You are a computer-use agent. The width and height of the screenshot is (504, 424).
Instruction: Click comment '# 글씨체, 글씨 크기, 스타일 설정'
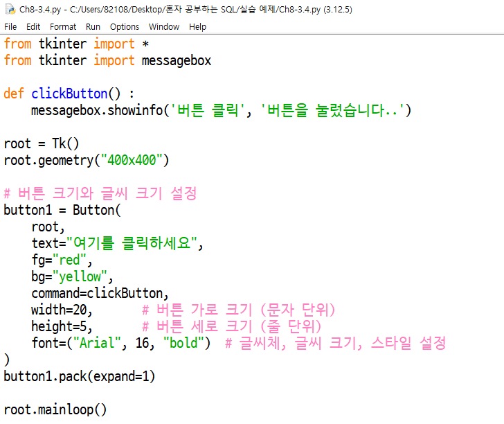click(336, 343)
